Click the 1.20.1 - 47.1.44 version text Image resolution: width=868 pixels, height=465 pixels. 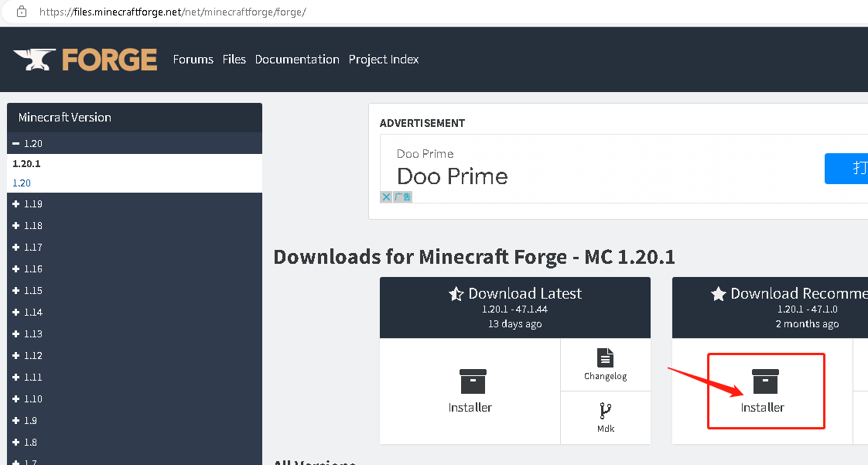(514, 309)
